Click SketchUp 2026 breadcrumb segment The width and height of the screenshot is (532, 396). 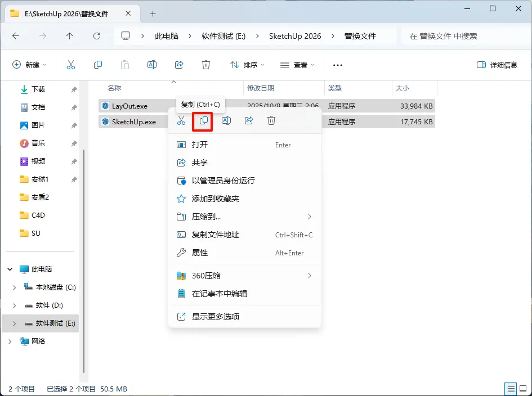click(295, 36)
